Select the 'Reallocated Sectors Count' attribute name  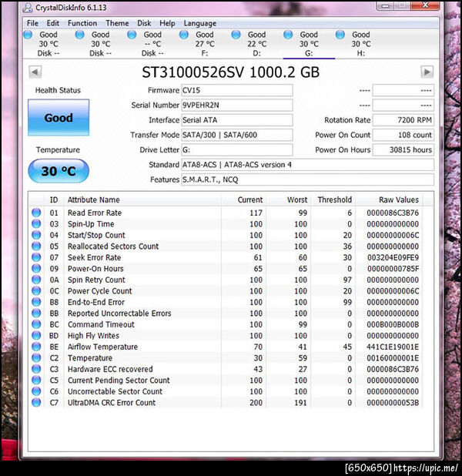pos(113,246)
